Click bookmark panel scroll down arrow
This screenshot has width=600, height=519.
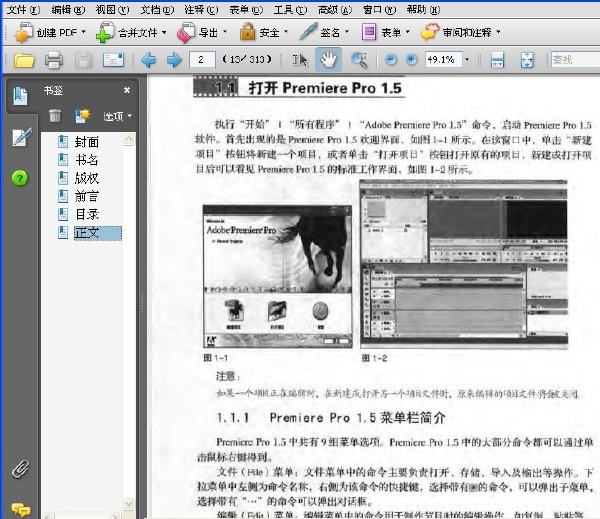pyautogui.click(x=129, y=503)
